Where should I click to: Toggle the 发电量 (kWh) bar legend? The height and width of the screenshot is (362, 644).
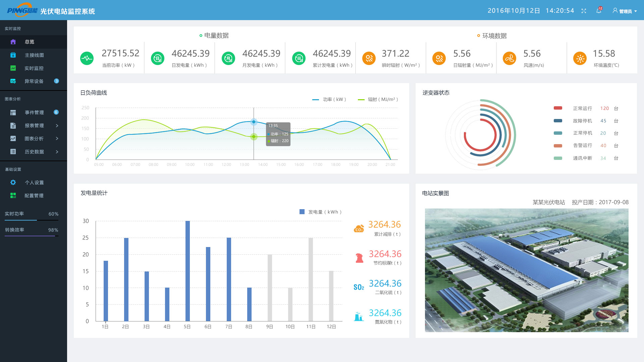tap(321, 212)
